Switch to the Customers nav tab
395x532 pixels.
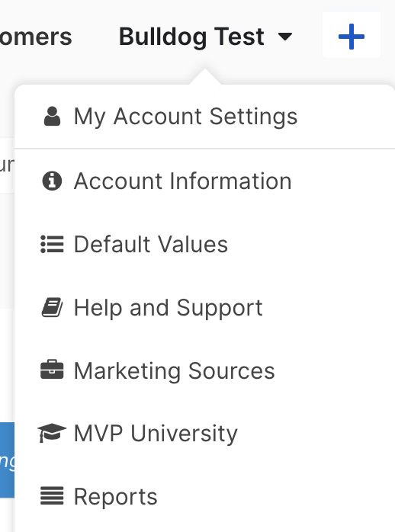pos(36,37)
